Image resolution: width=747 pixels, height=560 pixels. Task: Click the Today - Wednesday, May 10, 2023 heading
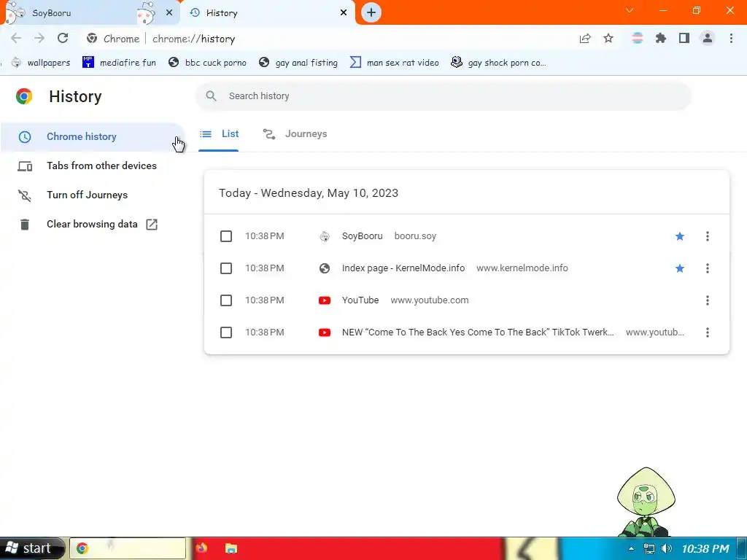(309, 192)
